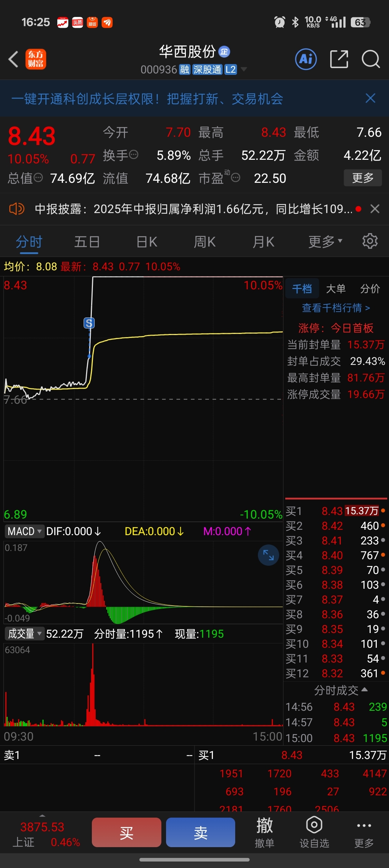Switch to the 周K tab
This screenshot has height=868, width=389.
click(x=205, y=241)
